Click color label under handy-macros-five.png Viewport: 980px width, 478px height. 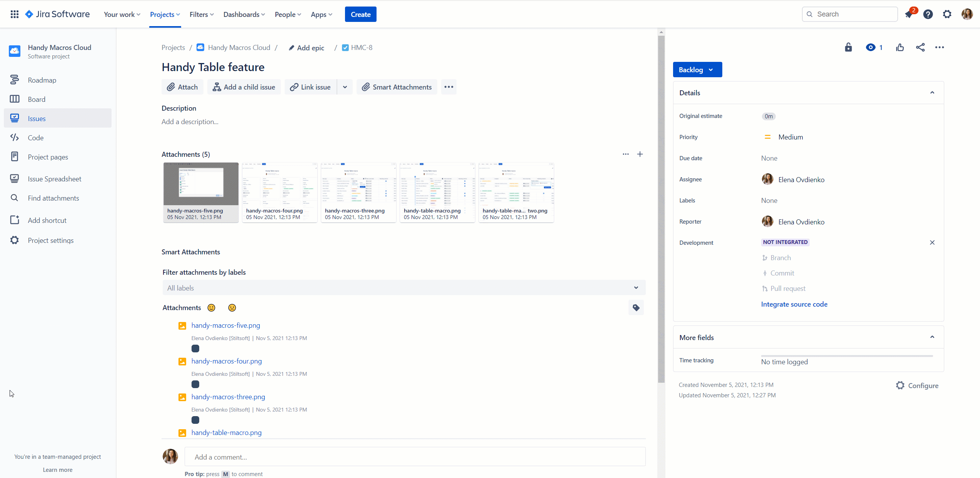(195, 349)
